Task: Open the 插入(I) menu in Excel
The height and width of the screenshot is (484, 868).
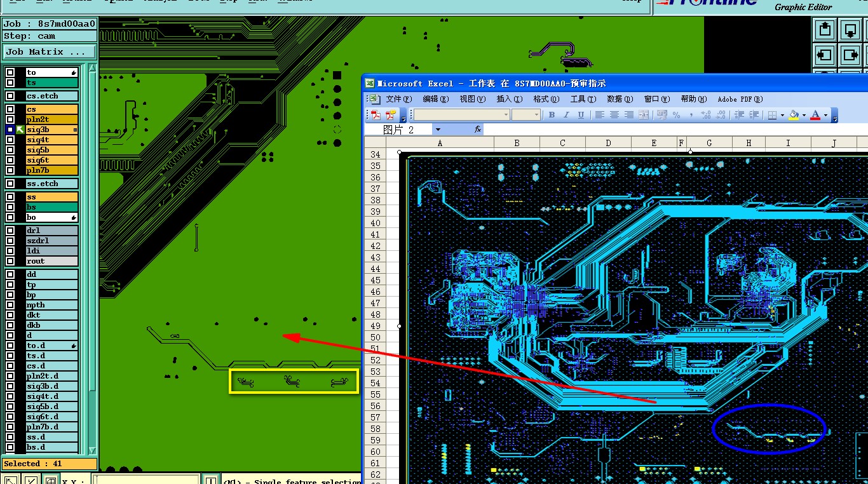Action: [509, 99]
